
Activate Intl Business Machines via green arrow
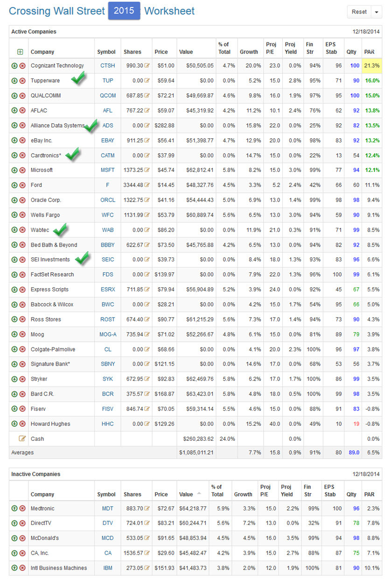(15, 568)
